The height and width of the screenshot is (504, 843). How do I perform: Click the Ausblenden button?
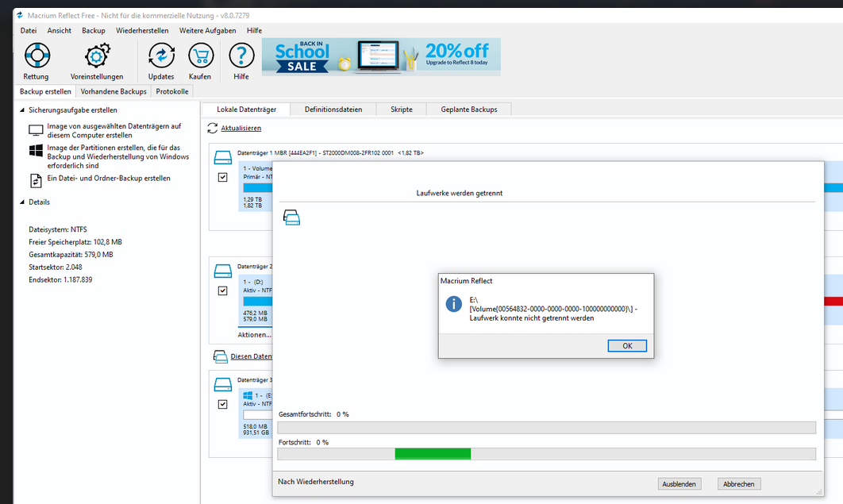point(679,484)
